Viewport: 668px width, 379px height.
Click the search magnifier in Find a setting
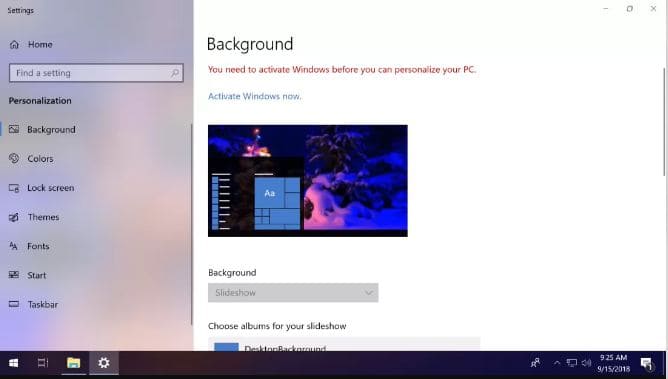175,73
